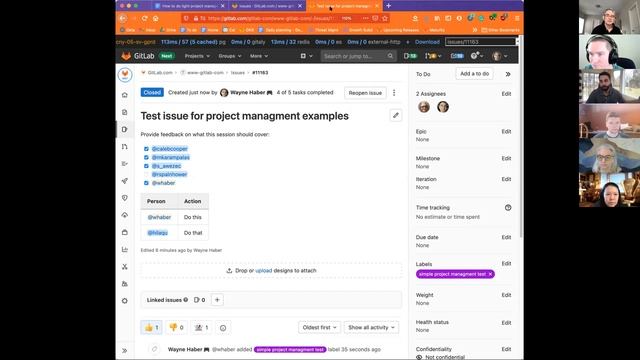Open Repository icon in left sidebar
640x360 pixels.
tap(125, 112)
